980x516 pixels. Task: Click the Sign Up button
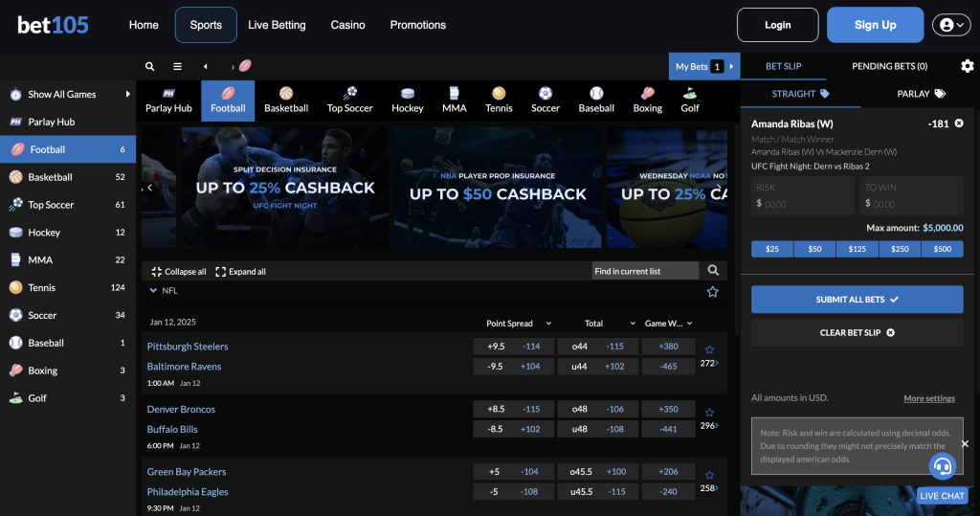pos(875,25)
